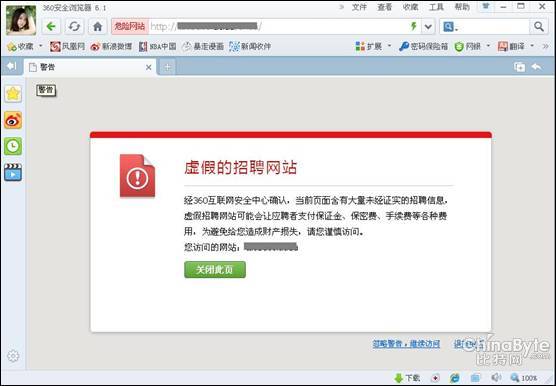Image resolution: width=556 pixels, height=386 pixels.
Task: Open a new tab with plus
Action: pos(168,67)
